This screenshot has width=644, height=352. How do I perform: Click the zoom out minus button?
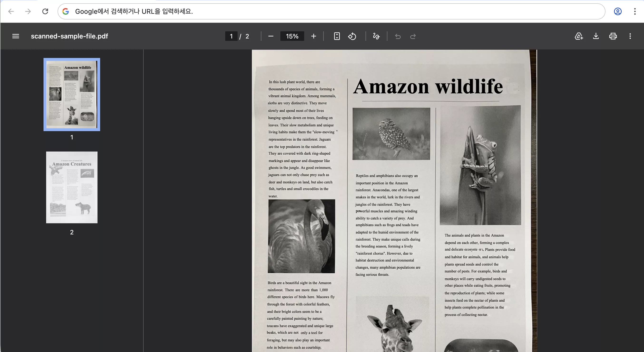click(271, 36)
